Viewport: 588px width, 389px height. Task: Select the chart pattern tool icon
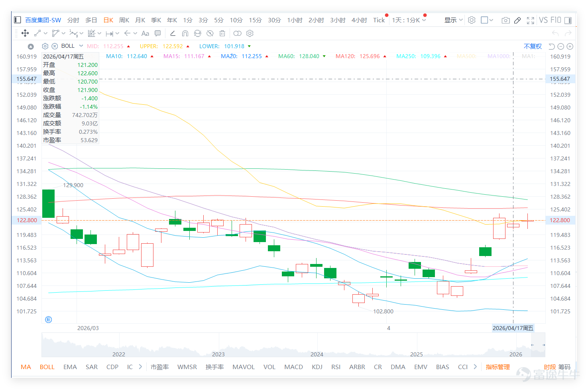coord(91,33)
